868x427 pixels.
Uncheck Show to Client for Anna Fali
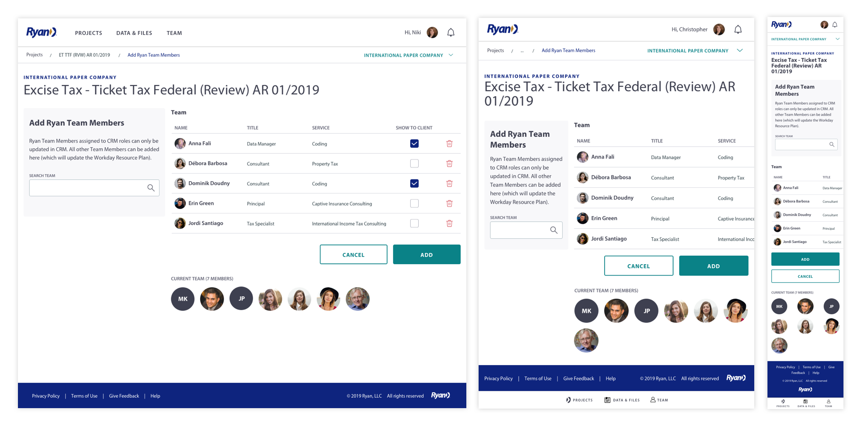[414, 143]
